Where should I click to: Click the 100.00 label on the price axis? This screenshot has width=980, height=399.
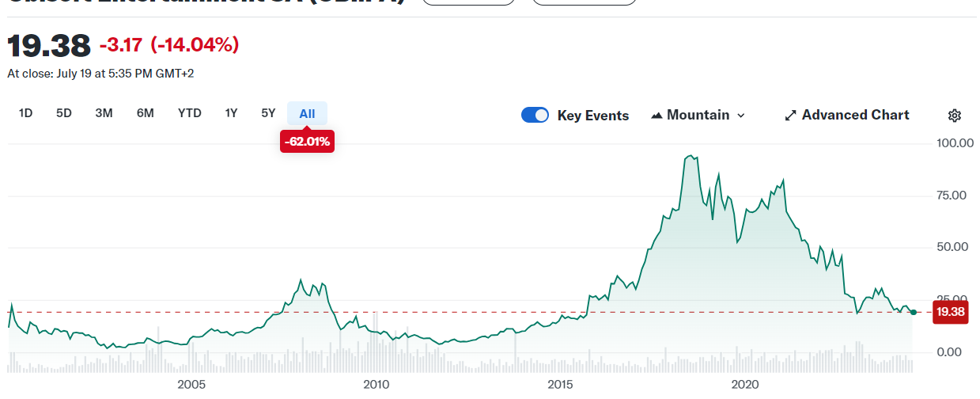pyautogui.click(x=953, y=143)
